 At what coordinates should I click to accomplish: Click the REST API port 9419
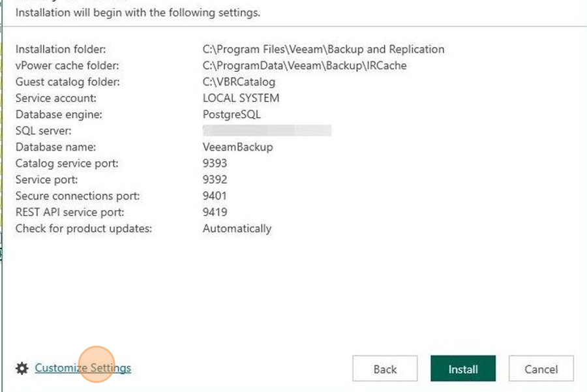pyautogui.click(x=215, y=212)
